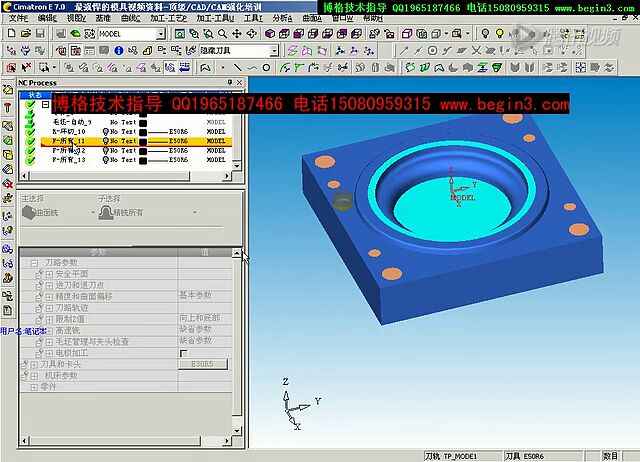
Task: Click the New file icon
Action: pyautogui.click(x=10, y=33)
